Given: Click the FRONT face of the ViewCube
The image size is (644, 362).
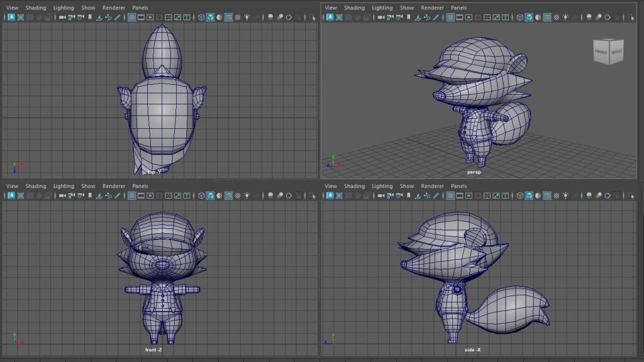Looking at the screenshot, I should coord(601,52).
